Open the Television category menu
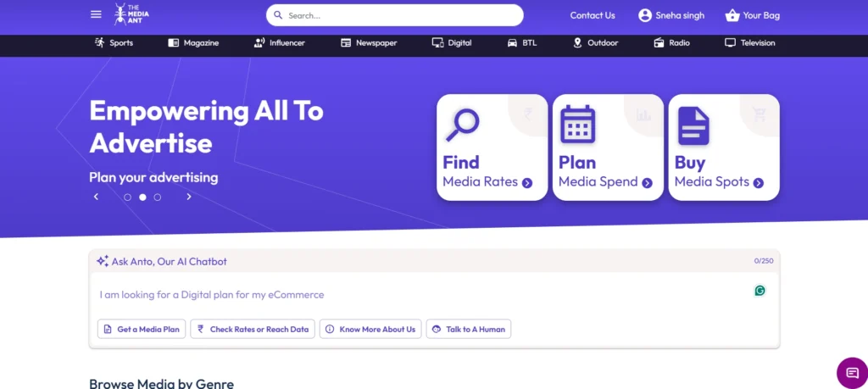This screenshot has height=389, width=868. (x=749, y=42)
